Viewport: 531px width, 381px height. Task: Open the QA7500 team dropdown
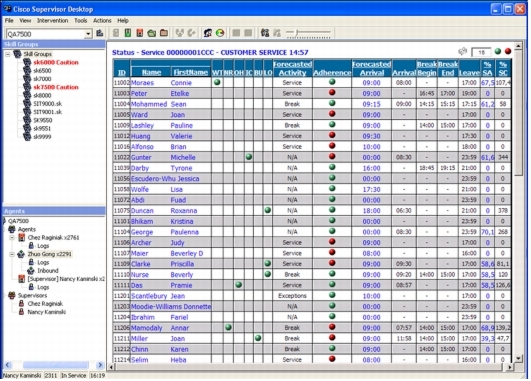(88, 34)
